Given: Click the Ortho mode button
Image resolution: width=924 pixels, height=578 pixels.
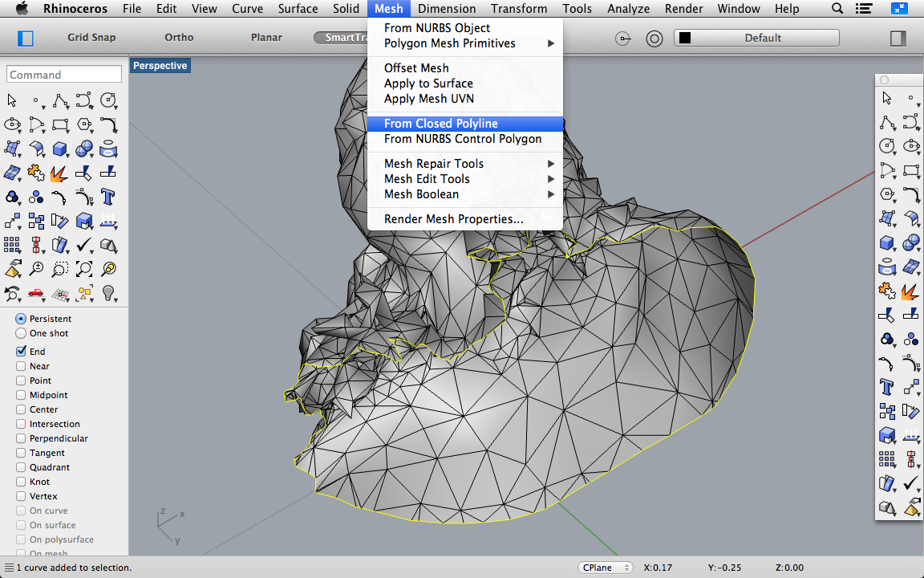Looking at the screenshot, I should click(179, 38).
